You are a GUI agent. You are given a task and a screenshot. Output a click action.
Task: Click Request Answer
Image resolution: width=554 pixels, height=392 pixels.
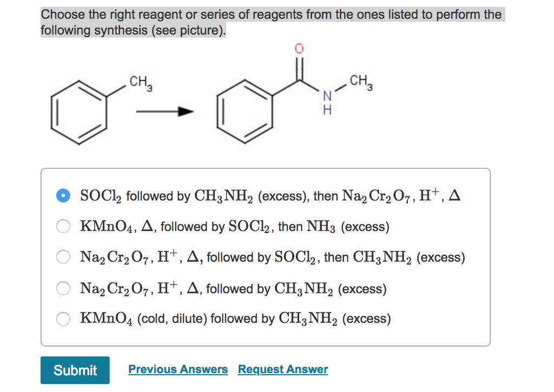(282, 369)
